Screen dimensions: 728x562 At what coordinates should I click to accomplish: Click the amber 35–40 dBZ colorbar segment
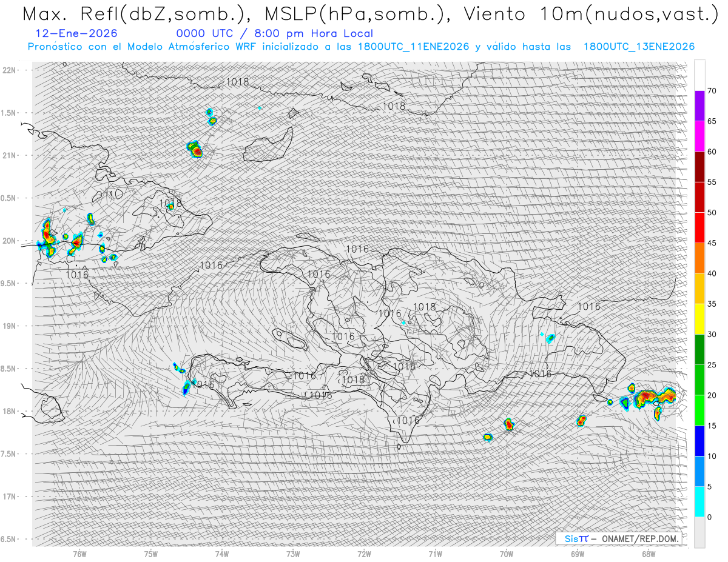pos(699,289)
